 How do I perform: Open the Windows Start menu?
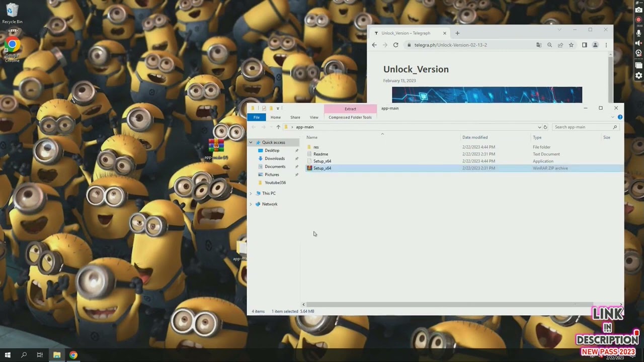[8, 355]
